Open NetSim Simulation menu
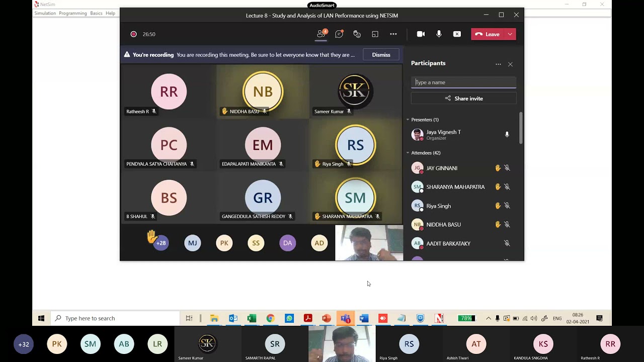 45,13
